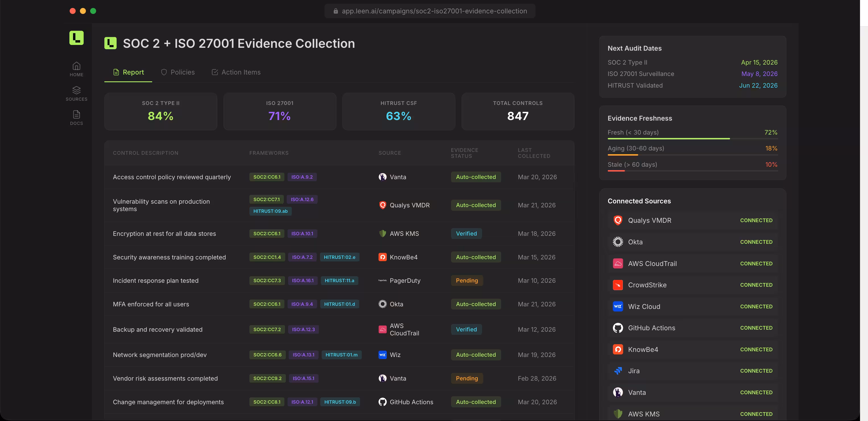The image size is (868, 421).
Task: Click the Qualys VMDR icon in Connected Sources
Action: [618, 220]
